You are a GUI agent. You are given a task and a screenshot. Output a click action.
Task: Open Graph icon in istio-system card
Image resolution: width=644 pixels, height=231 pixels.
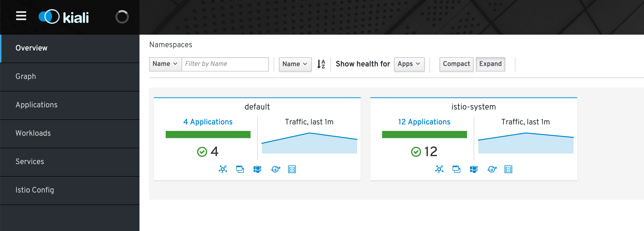click(439, 169)
